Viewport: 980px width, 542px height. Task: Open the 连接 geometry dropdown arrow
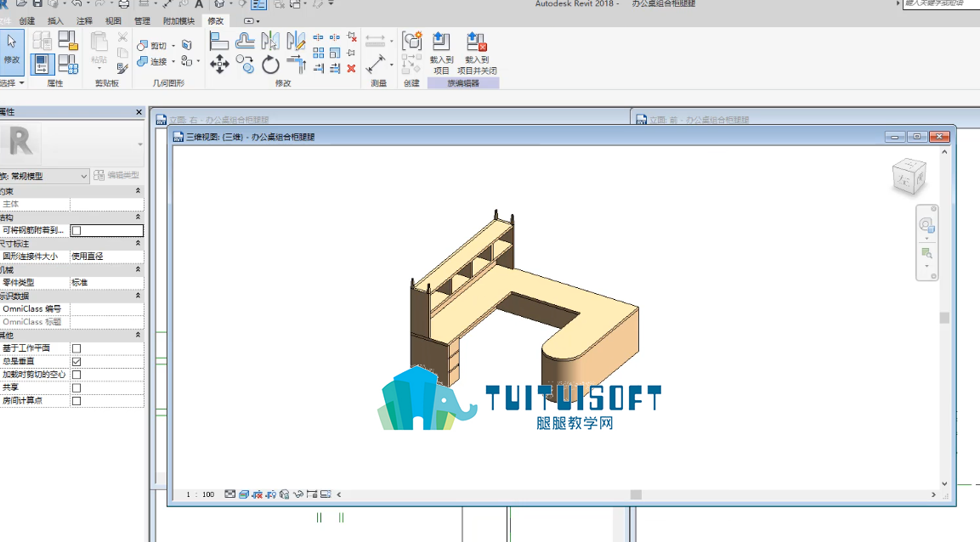tap(173, 62)
